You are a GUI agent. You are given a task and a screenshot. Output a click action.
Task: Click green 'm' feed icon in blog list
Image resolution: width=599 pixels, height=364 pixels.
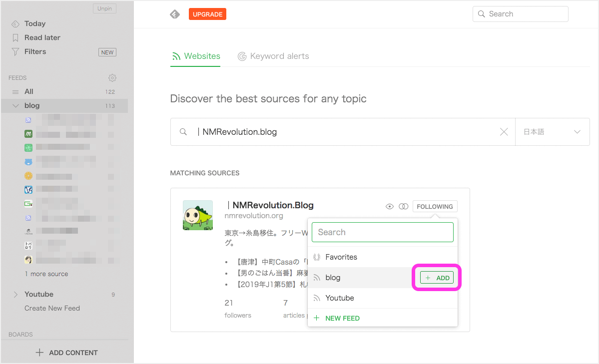click(x=28, y=134)
